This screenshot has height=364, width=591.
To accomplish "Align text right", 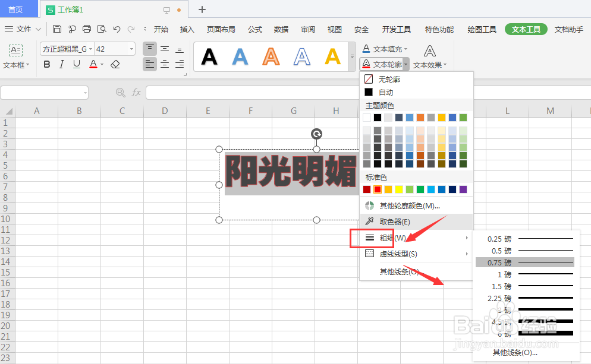I will point(180,64).
